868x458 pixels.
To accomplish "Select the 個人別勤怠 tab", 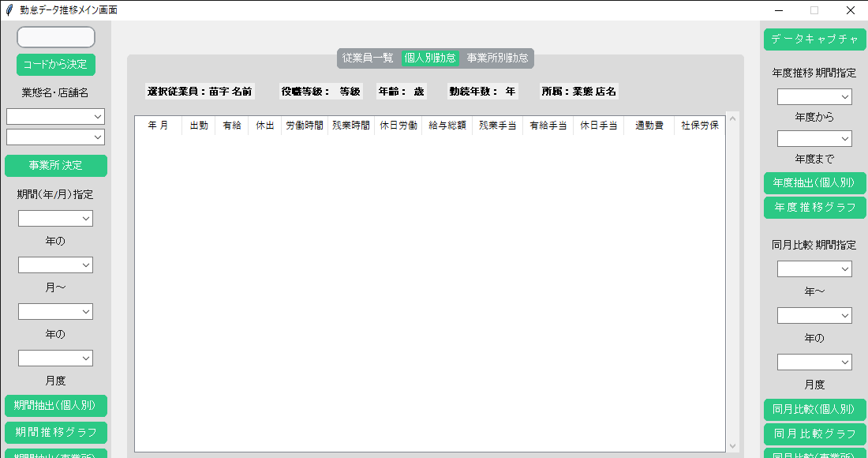I will click(428, 58).
